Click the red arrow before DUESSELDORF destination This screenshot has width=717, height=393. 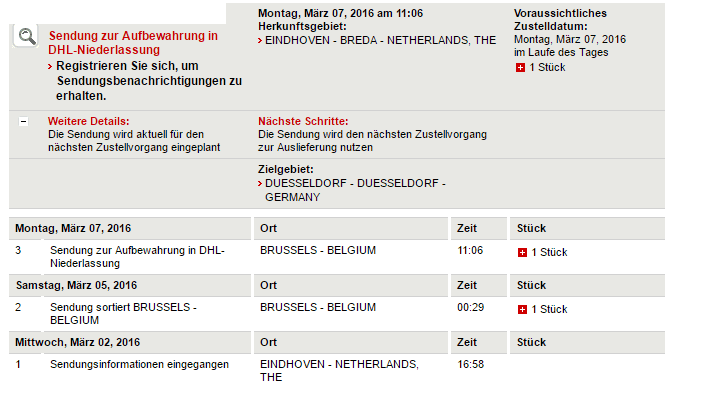click(x=260, y=183)
